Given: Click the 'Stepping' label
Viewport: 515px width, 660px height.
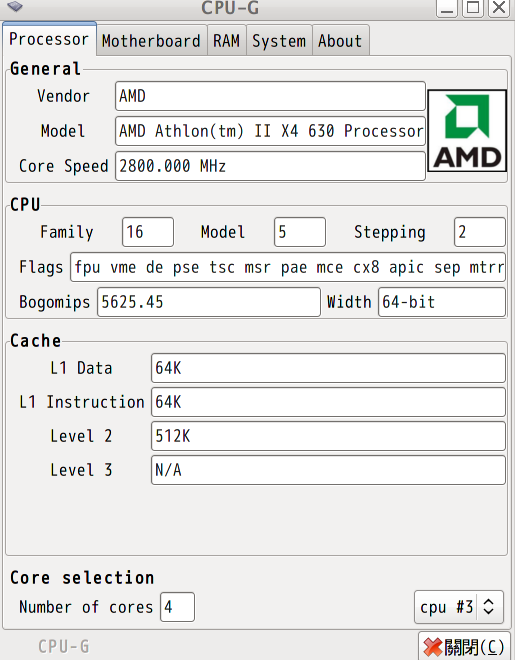Looking at the screenshot, I should tap(390, 232).
